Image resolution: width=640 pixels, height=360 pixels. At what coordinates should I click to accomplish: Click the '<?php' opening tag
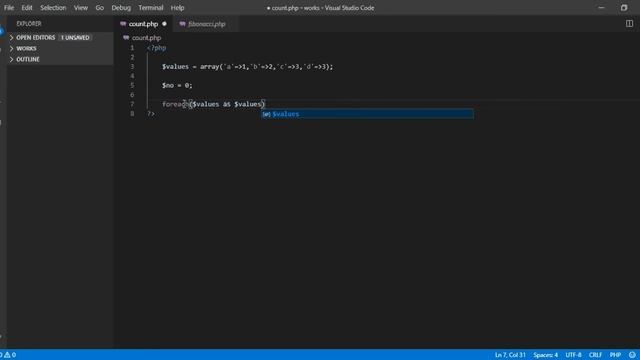coord(157,48)
